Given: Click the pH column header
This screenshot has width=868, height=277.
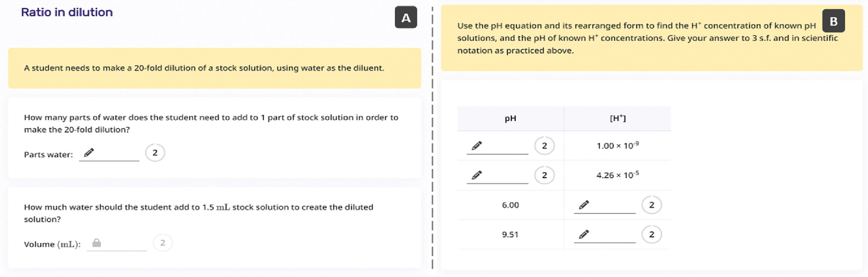Looking at the screenshot, I should (x=510, y=119).
